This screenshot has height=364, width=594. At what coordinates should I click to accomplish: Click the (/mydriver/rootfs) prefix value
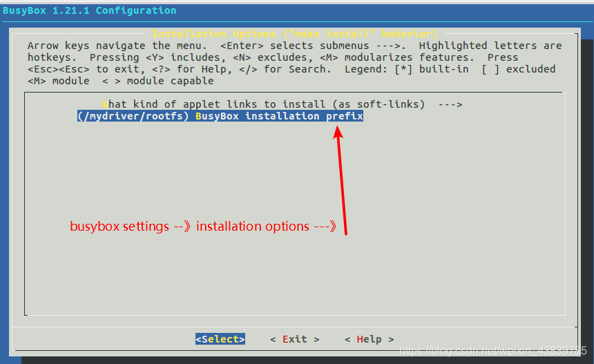pyautogui.click(x=133, y=116)
